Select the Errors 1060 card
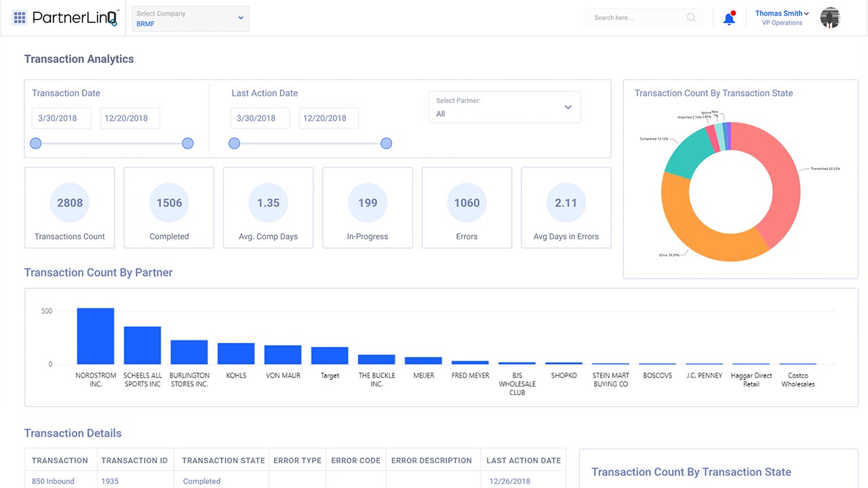Viewport: 868px width, 488px height. point(467,208)
